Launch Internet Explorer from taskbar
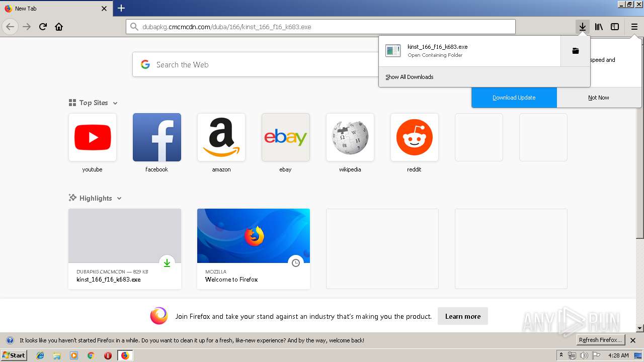The width and height of the screenshot is (644, 362). click(x=40, y=355)
